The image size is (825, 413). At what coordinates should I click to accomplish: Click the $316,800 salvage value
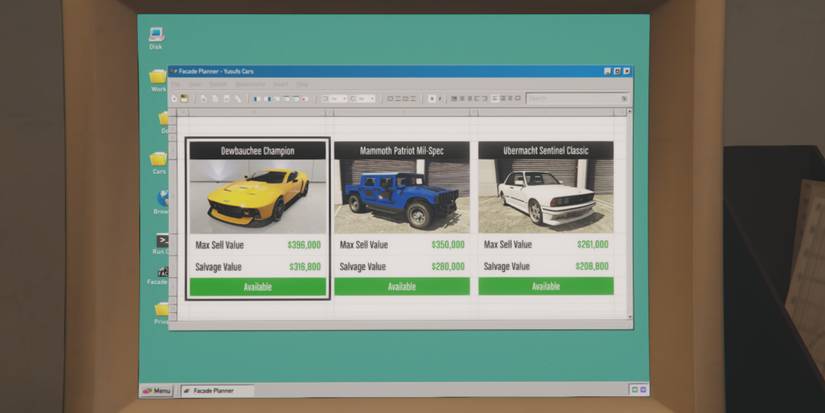coord(305,267)
